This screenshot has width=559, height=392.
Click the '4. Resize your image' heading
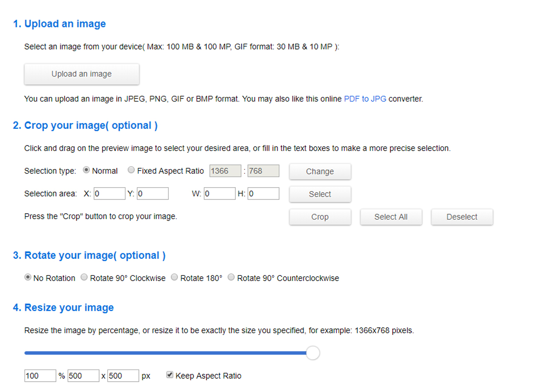pos(63,308)
